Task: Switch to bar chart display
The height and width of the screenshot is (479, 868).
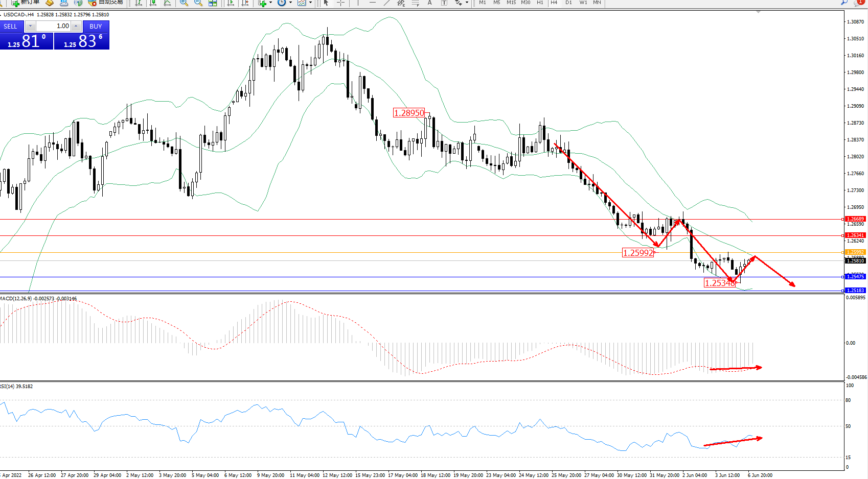Action: (139, 3)
